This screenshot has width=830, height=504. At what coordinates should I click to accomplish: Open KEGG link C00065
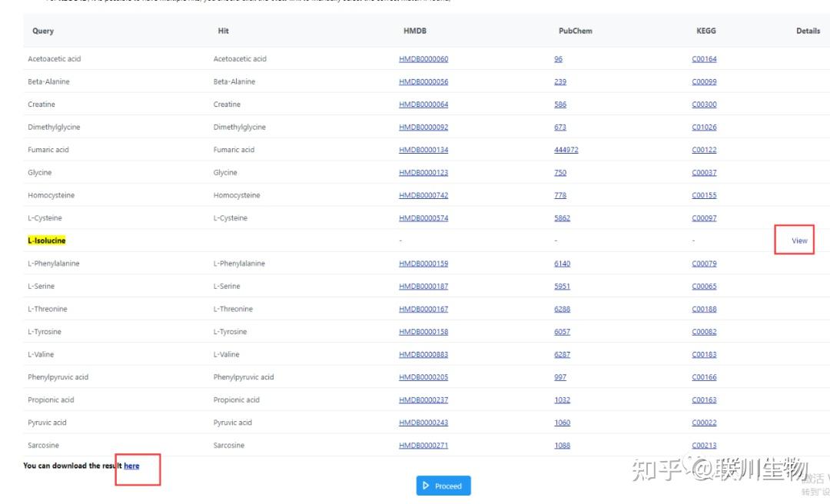pos(704,287)
